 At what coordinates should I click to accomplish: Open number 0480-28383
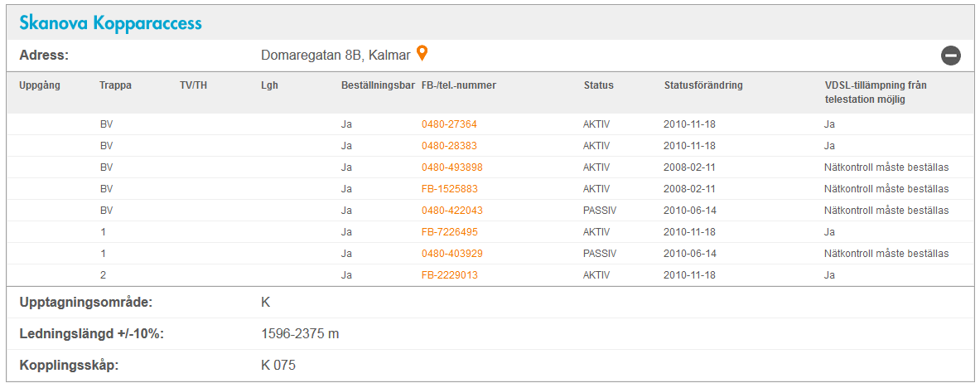tap(449, 146)
